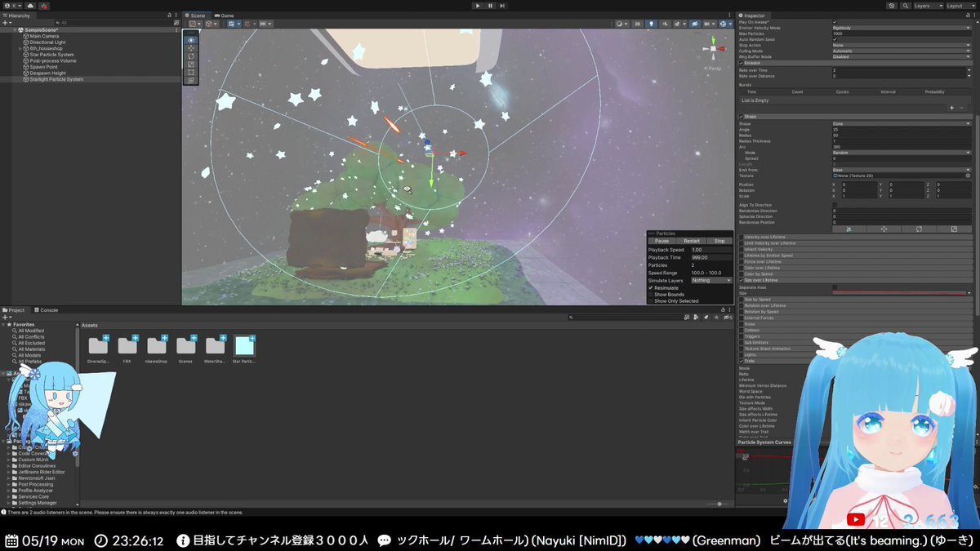Switch to the Console tab
Image resolution: width=980 pixels, height=551 pixels.
pyautogui.click(x=47, y=310)
